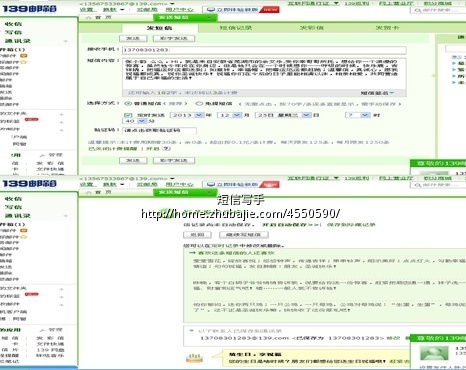Click the 开启 link for fee reminders

tap(152, 149)
